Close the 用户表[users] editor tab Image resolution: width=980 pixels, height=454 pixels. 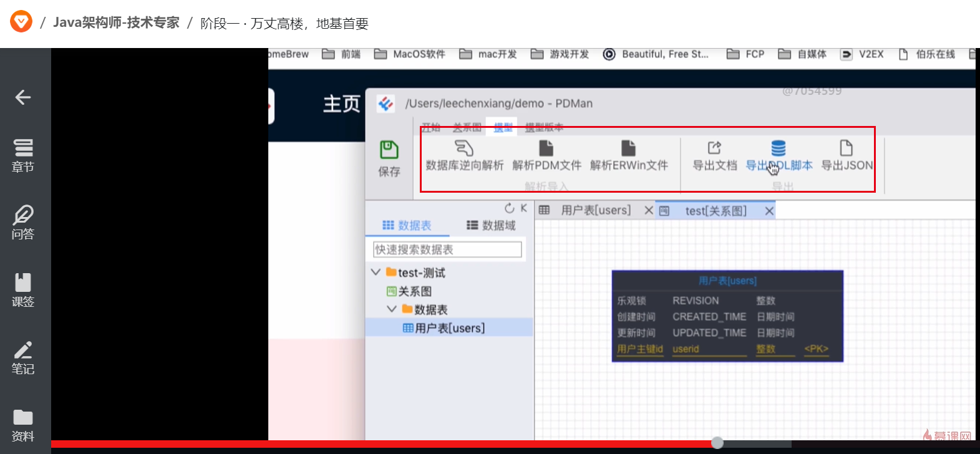649,211
